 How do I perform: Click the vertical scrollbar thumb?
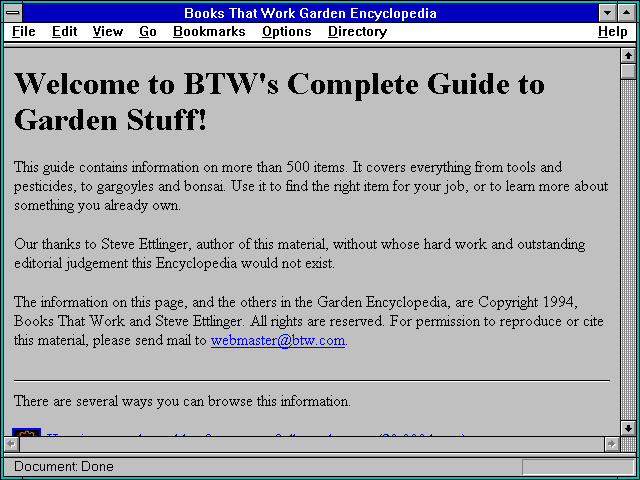(628, 71)
